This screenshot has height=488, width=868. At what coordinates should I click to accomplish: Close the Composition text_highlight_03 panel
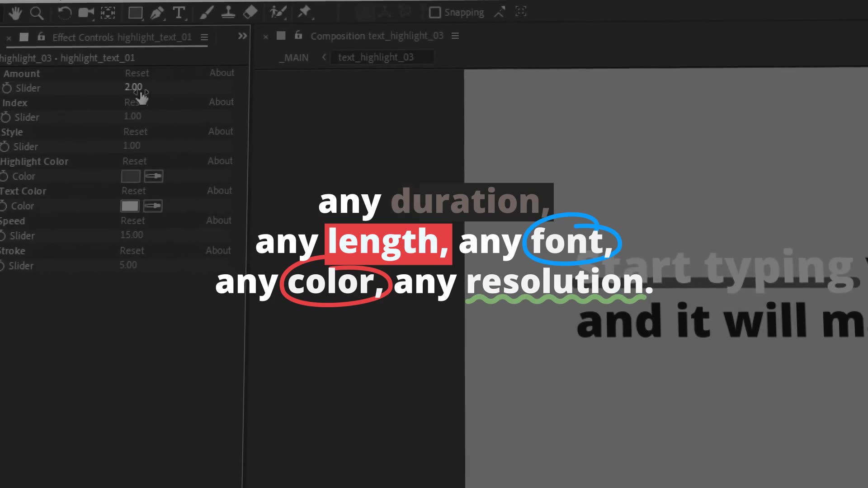266,37
